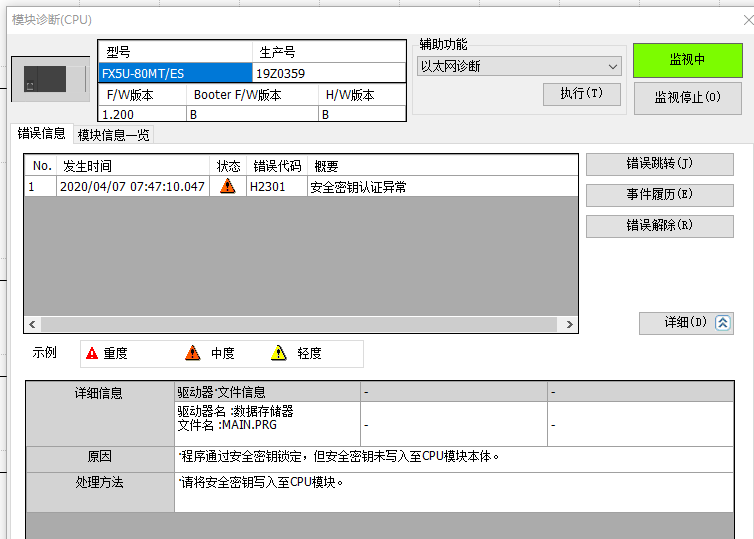Switch to the 模块信息一览 tab
The image size is (754, 539).
(x=114, y=135)
